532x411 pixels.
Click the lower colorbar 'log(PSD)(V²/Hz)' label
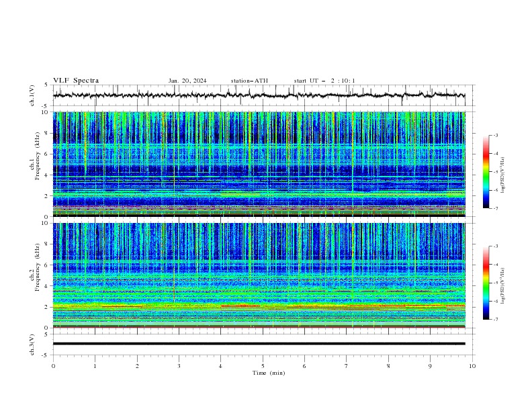503,286
